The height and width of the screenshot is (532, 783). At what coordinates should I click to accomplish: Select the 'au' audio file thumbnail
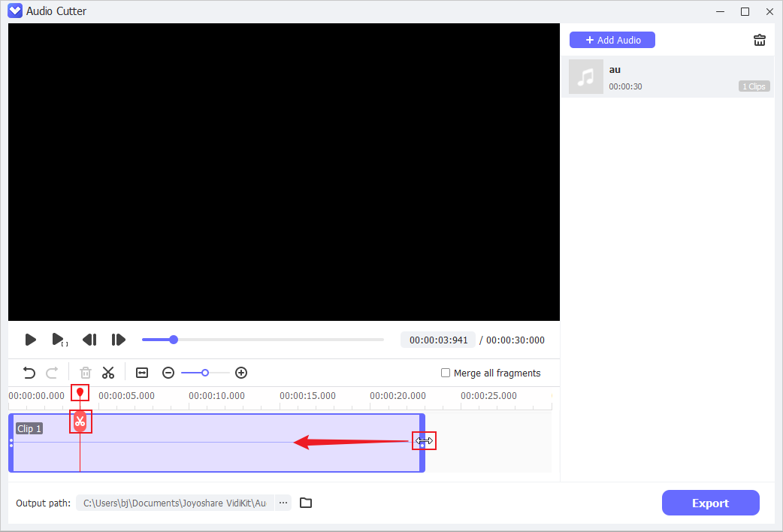click(586, 77)
